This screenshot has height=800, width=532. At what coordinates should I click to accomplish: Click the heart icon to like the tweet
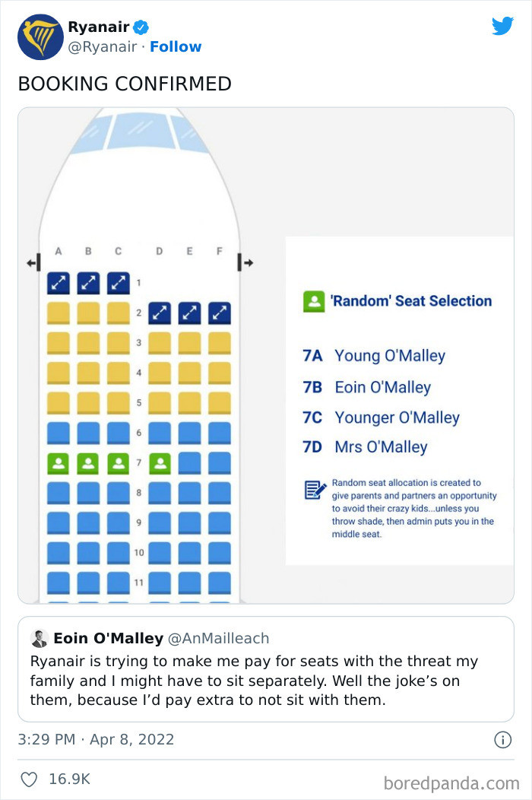click(x=29, y=779)
